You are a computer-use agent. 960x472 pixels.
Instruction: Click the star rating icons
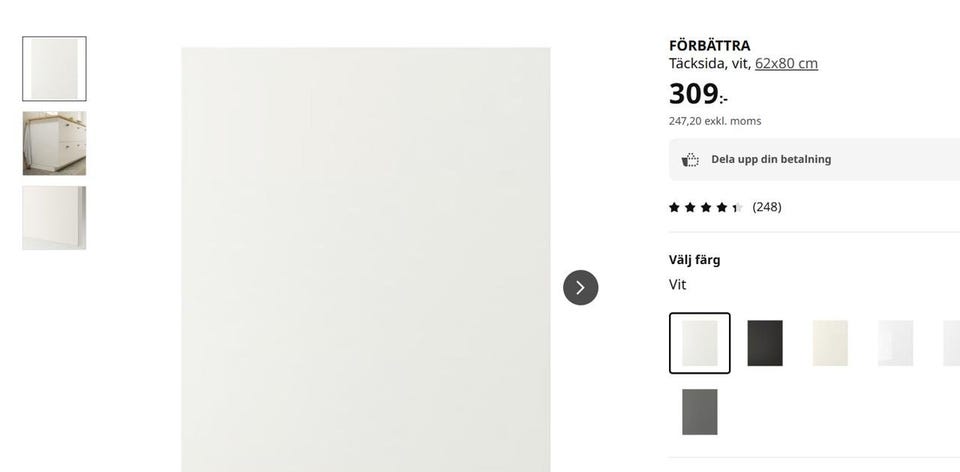click(x=705, y=207)
